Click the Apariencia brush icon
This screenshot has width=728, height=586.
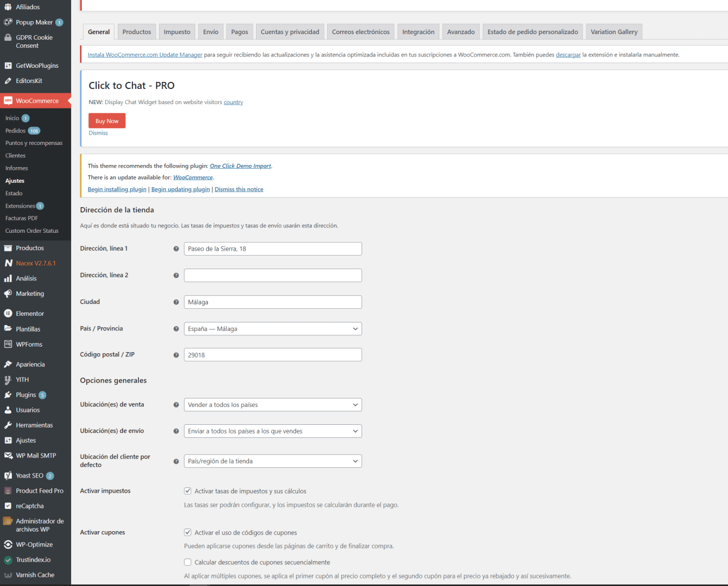pyautogui.click(x=8, y=364)
